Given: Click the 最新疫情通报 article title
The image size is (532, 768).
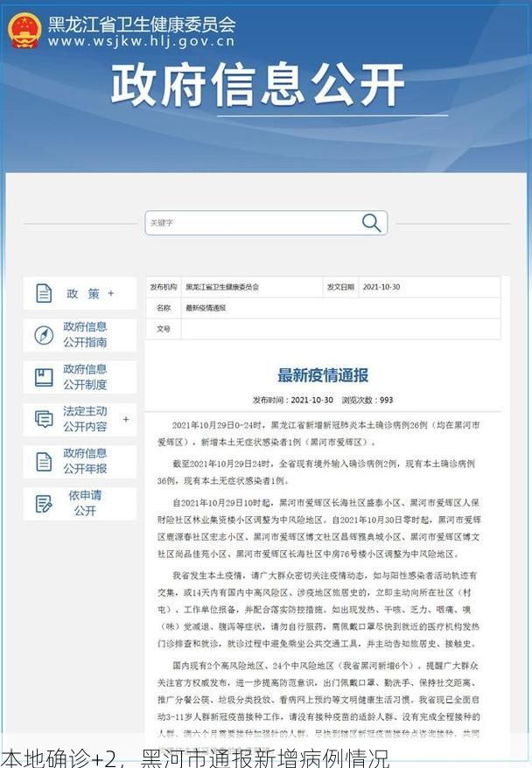Looking at the screenshot, I should point(323,375).
